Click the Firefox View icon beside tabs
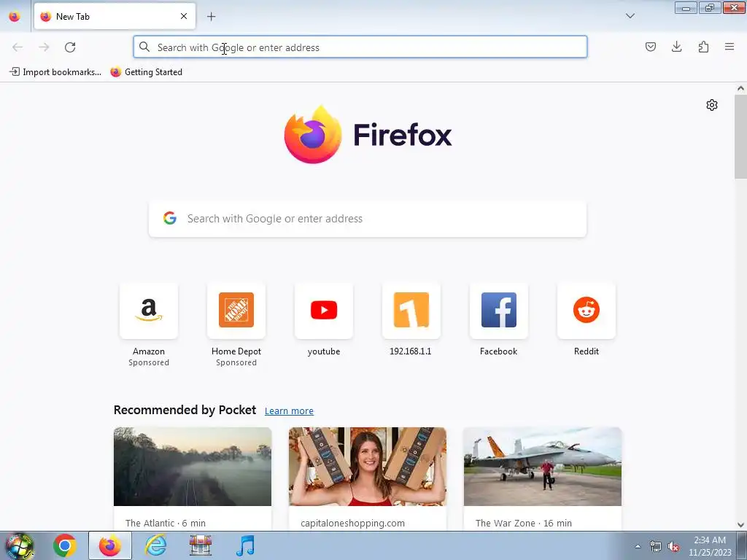Image resolution: width=747 pixels, height=560 pixels. click(x=15, y=16)
